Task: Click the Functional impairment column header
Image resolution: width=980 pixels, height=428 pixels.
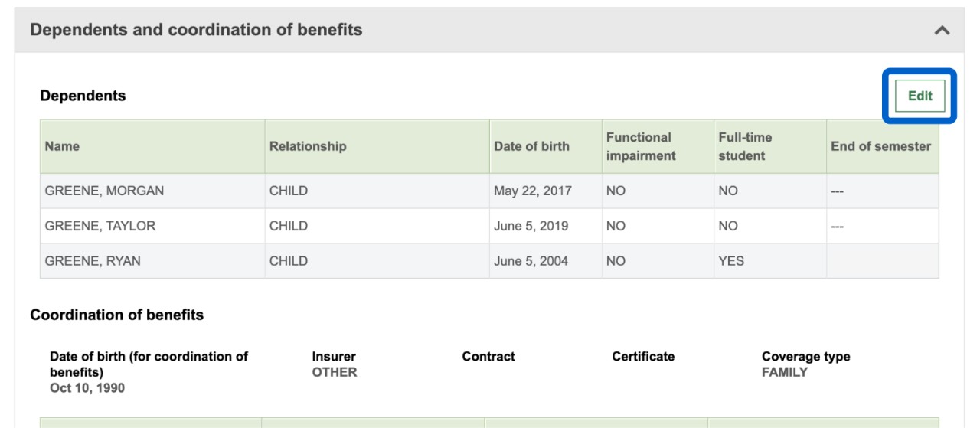Action: 640,146
